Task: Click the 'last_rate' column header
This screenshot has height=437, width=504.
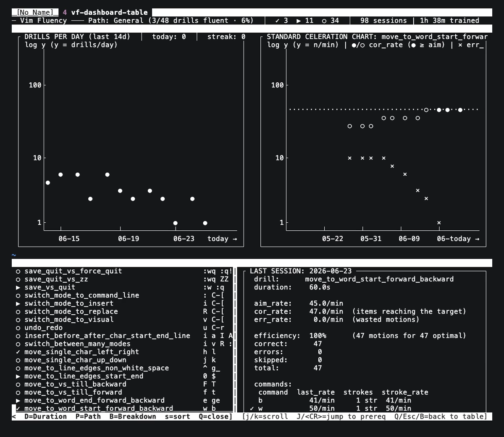Action: 316,392
